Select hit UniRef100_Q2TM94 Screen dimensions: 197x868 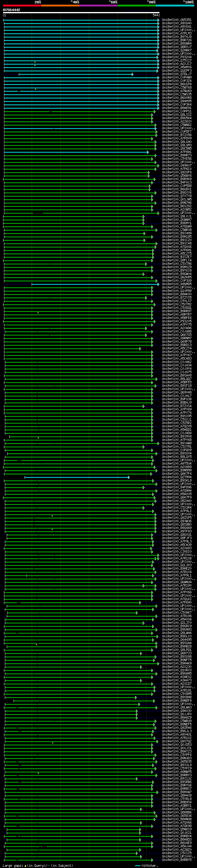click(x=176, y=477)
